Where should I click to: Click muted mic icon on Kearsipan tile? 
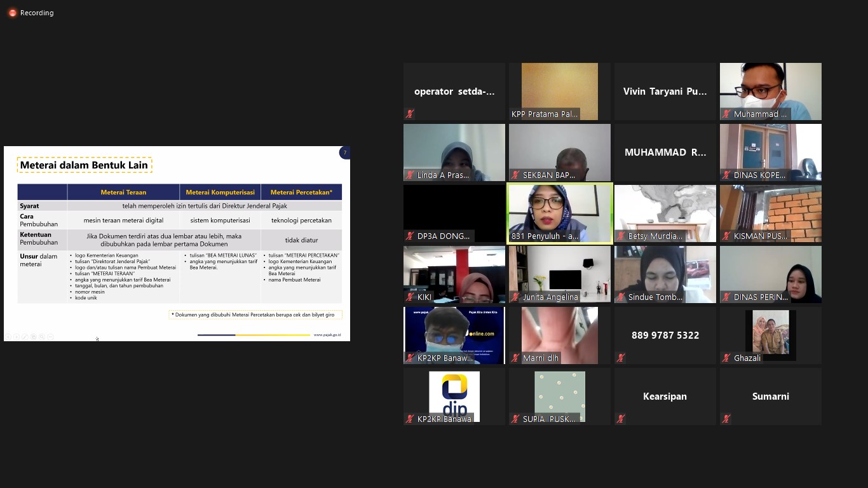[621, 419]
